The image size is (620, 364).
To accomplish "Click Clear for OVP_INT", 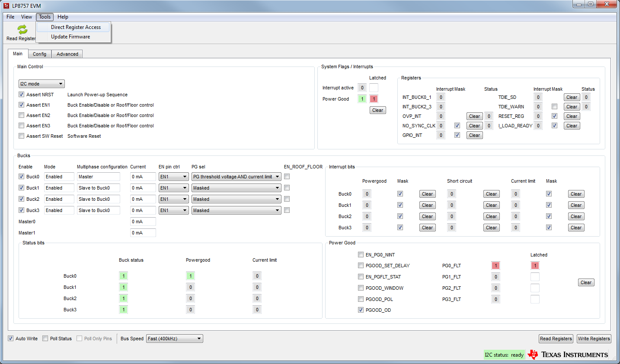I will click(475, 116).
